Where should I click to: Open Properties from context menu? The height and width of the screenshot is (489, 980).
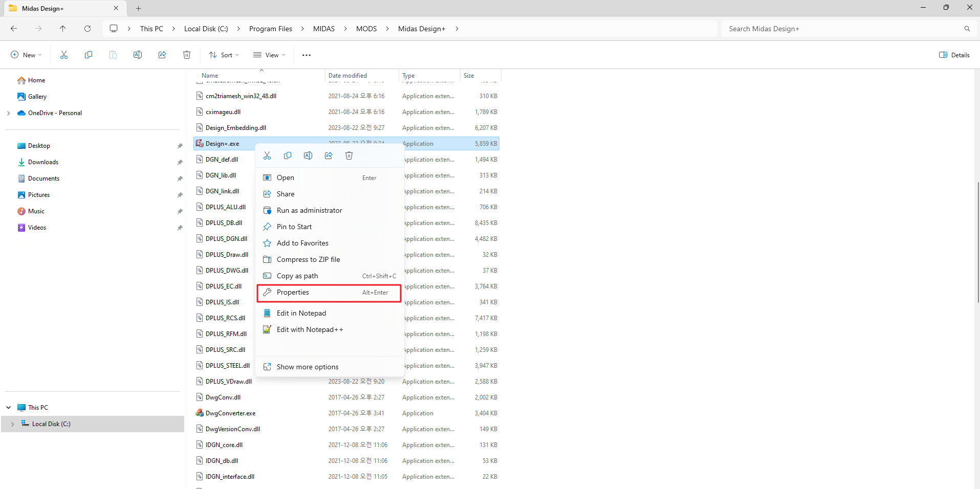tap(329, 293)
